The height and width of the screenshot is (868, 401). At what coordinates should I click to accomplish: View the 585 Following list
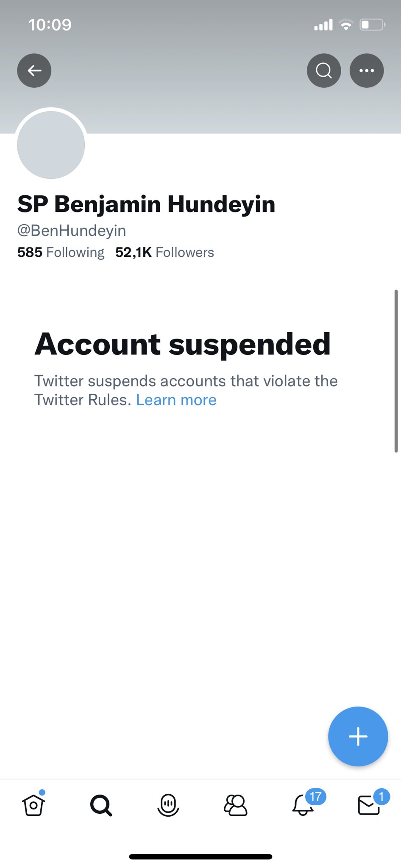tap(61, 252)
